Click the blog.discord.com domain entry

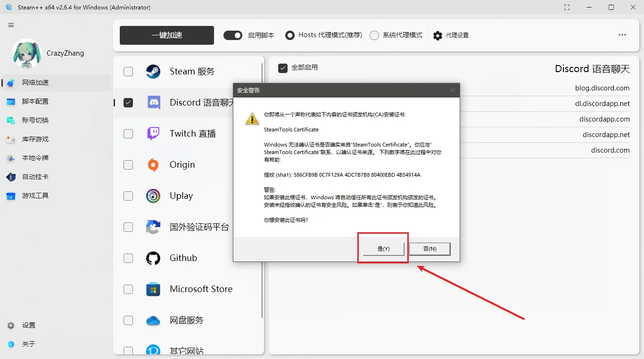[602, 88]
